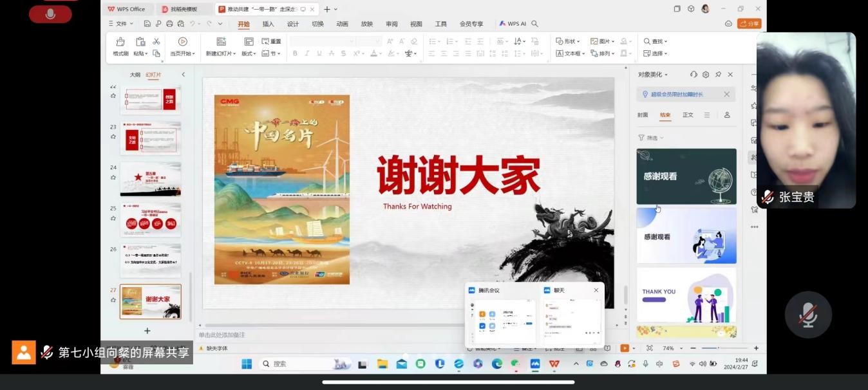Expand the 形状 shapes dropdown

point(568,41)
